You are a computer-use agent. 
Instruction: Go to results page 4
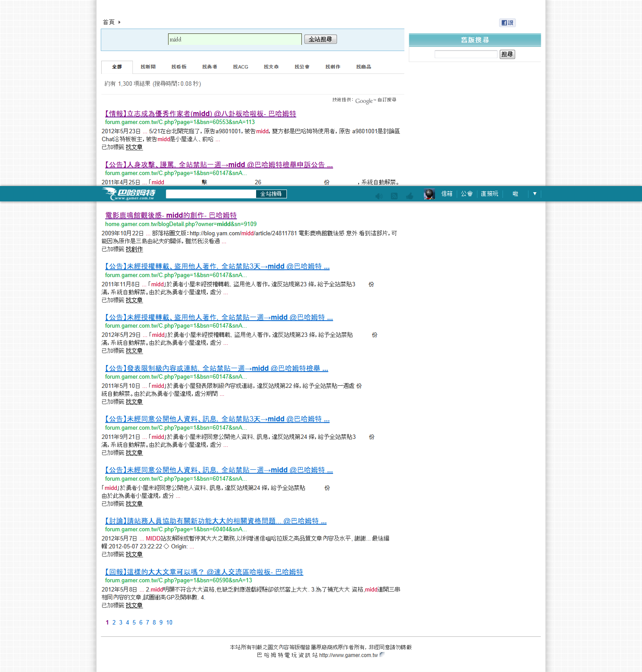(x=128, y=622)
